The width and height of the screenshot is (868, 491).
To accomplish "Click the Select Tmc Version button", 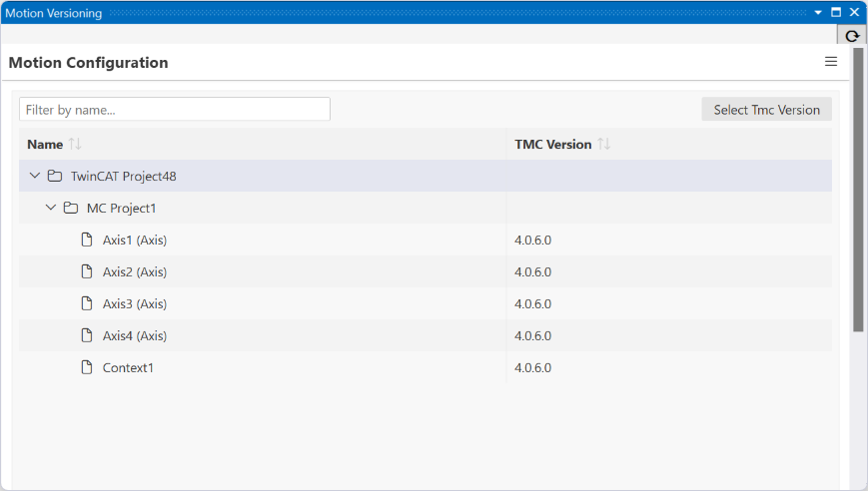I will point(767,110).
